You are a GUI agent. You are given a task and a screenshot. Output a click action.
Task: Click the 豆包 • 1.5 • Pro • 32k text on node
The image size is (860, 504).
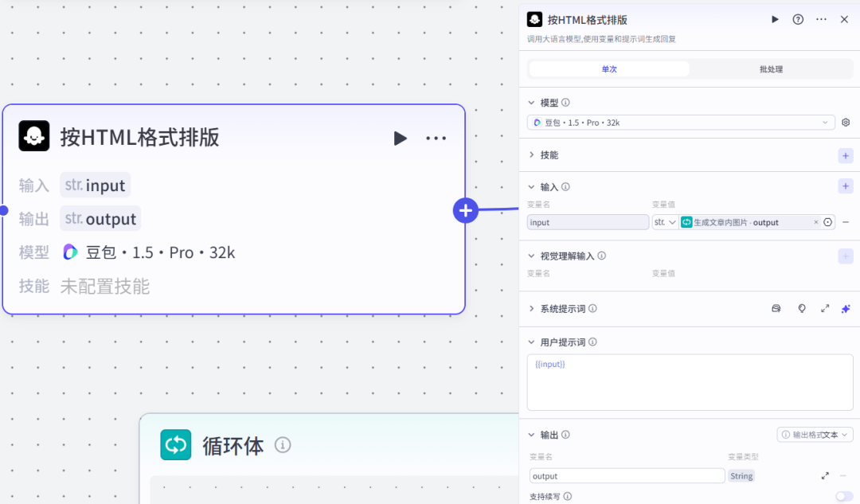pos(160,252)
